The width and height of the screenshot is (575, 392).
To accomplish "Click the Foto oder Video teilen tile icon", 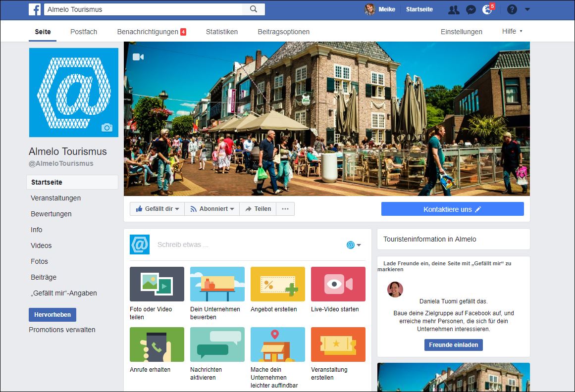I will (157, 284).
